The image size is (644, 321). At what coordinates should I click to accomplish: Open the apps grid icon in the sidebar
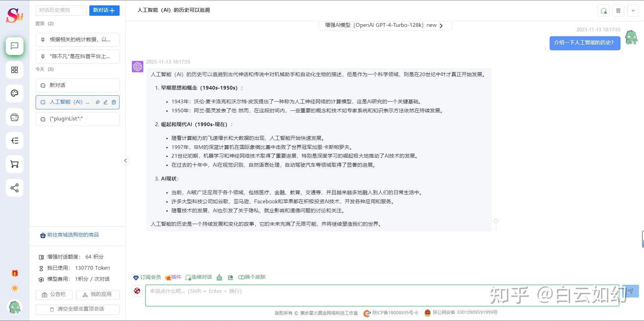click(x=14, y=70)
